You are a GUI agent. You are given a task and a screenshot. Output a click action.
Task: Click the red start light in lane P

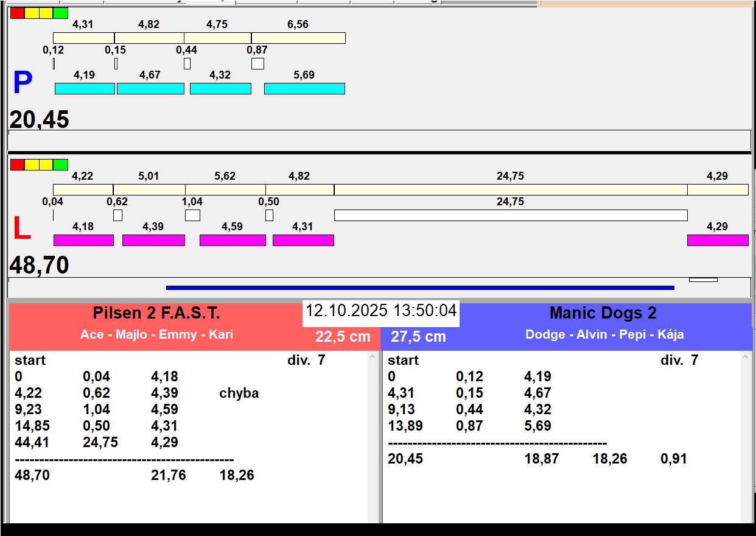pyautogui.click(x=18, y=13)
